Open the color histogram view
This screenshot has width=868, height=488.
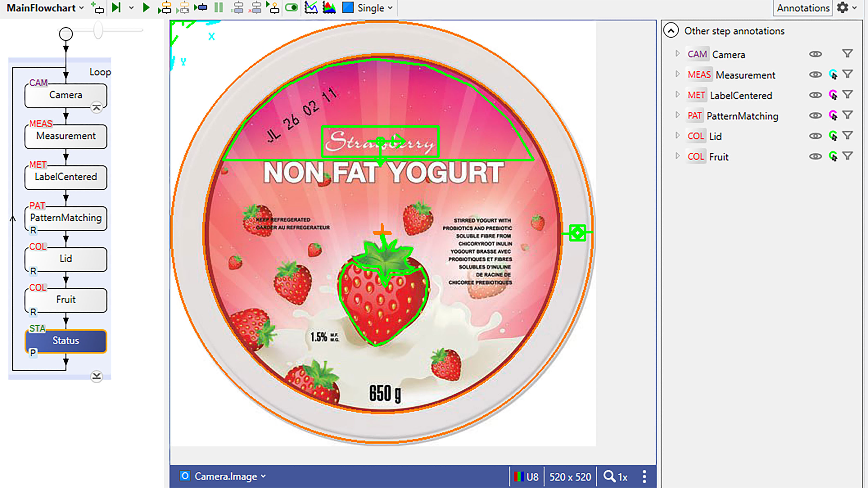pos(329,8)
